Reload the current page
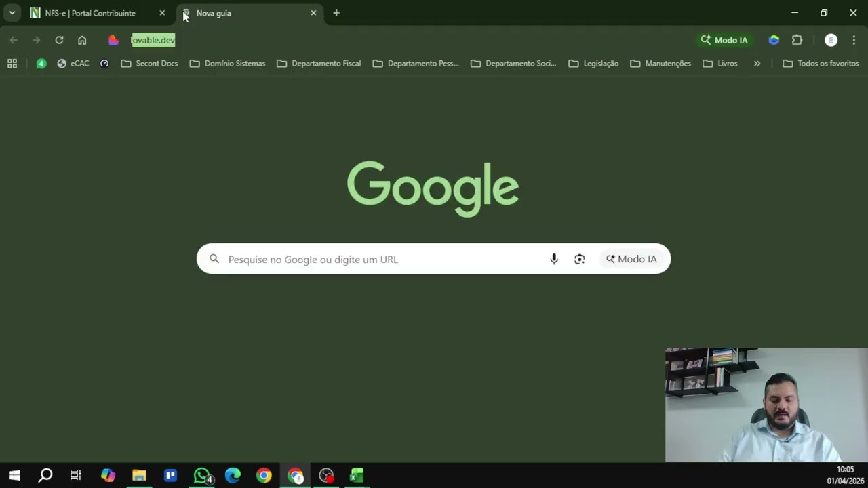The height and width of the screenshot is (488, 868). pos(59,40)
